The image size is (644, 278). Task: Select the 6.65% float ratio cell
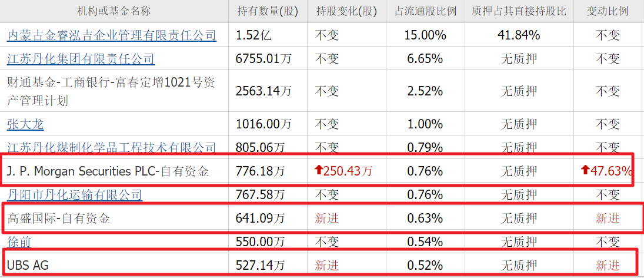(x=425, y=59)
